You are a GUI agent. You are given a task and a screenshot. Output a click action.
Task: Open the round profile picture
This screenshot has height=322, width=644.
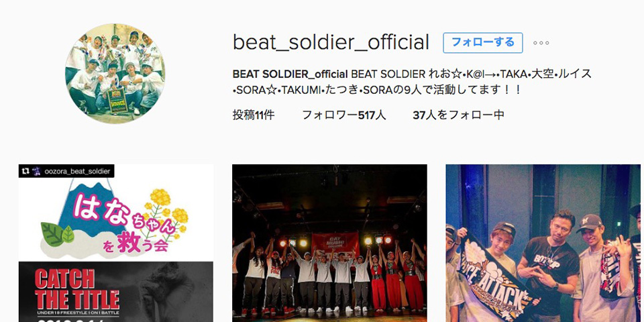point(115,73)
